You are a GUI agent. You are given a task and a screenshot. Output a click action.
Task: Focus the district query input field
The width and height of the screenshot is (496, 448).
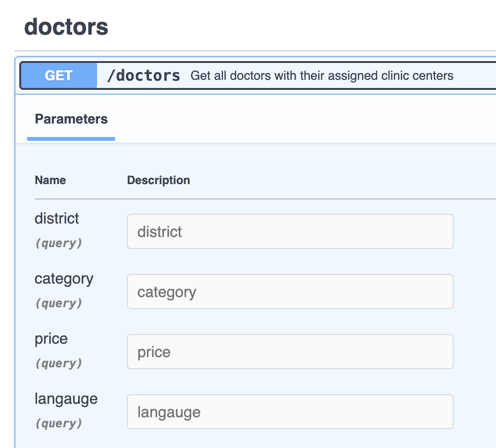tap(290, 232)
